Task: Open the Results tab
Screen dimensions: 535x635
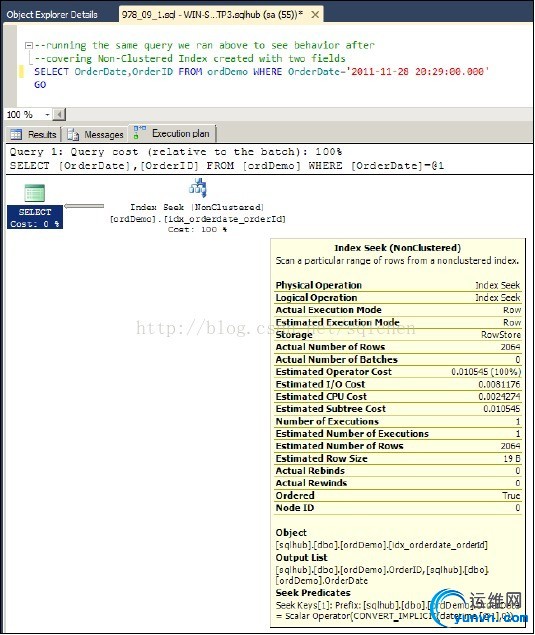Action: (34, 134)
